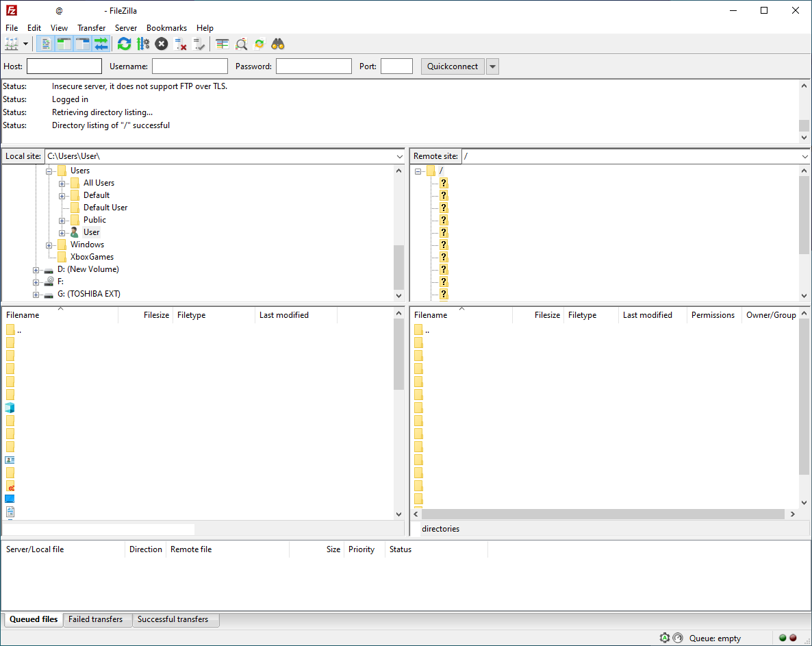Click the Password input field
The image size is (812, 646).
coord(314,66)
